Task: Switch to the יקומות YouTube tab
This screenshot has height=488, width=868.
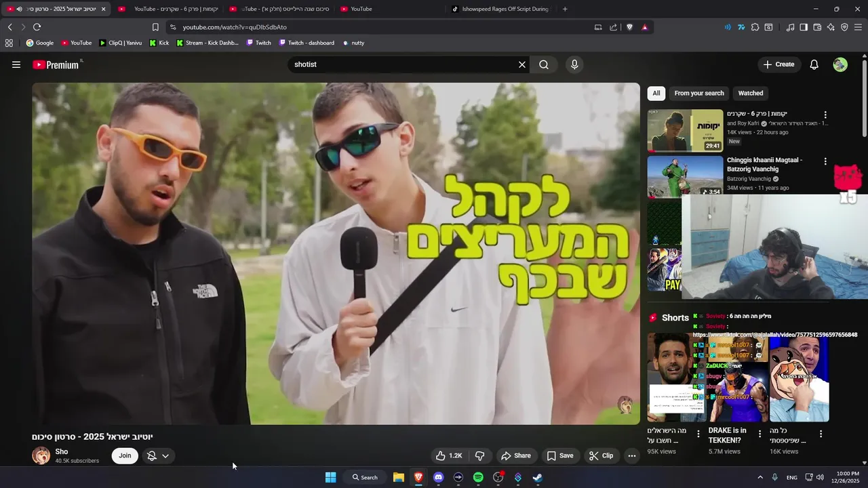Action: pyautogui.click(x=169, y=9)
